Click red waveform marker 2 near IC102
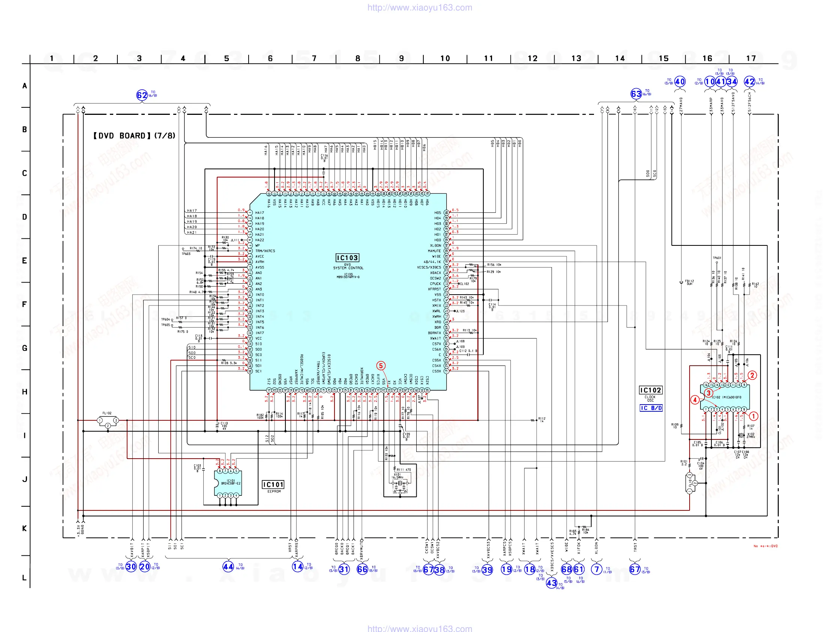Screen dimensions: 840x632 point(752,375)
